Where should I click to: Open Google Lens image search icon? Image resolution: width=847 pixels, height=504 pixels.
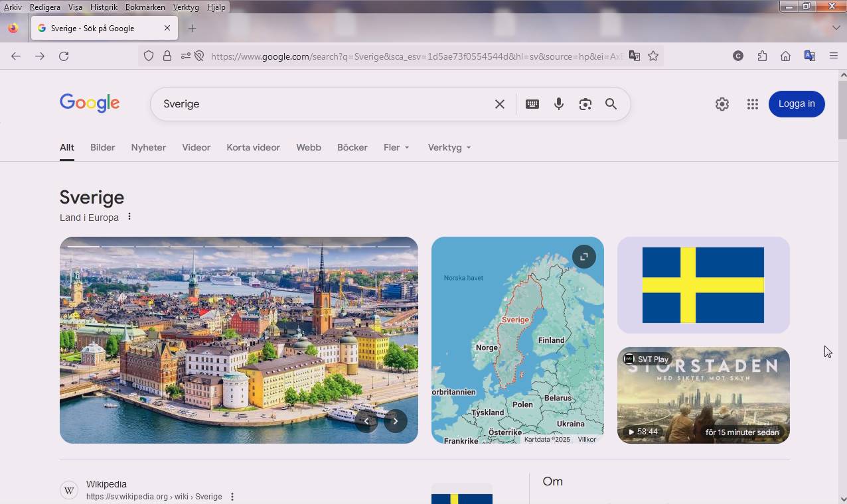point(585,104)
